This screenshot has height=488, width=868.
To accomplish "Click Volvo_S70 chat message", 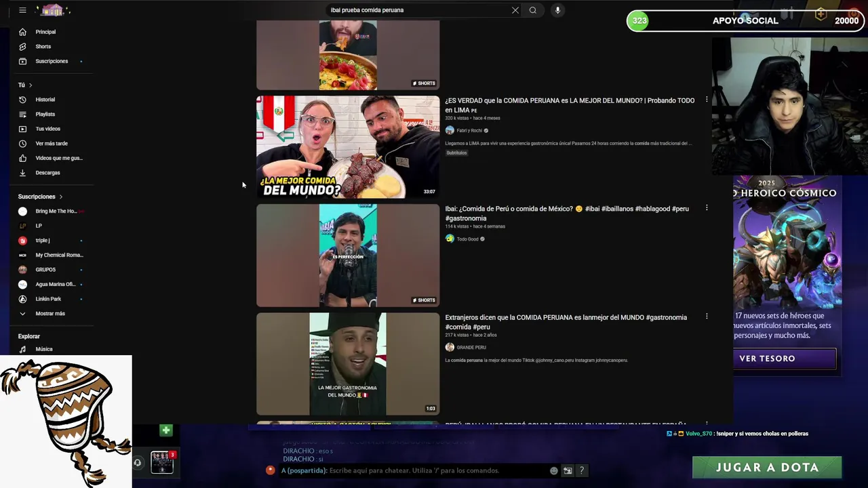I will pyautogui.click(x=738, y=434).
